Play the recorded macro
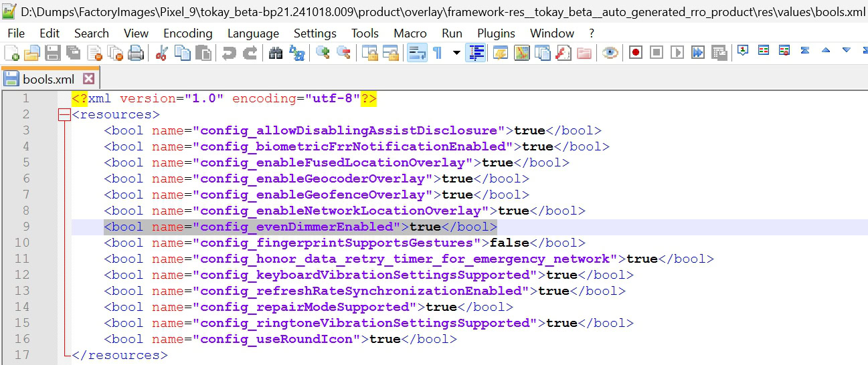Image resolution: width=868 pixels, height=365 pixels. click(x=677, y=53)
